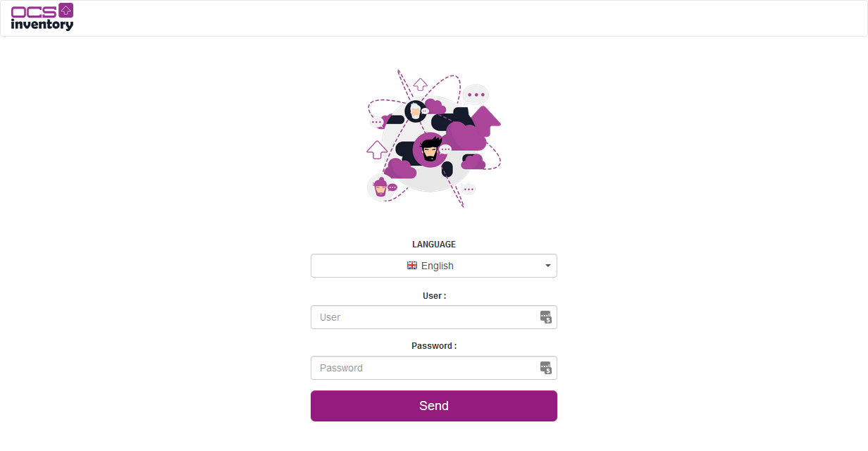Screen dimensions: 868x451
Task: Click the password manager icon in the User field
Action: (x=545, y=317)
